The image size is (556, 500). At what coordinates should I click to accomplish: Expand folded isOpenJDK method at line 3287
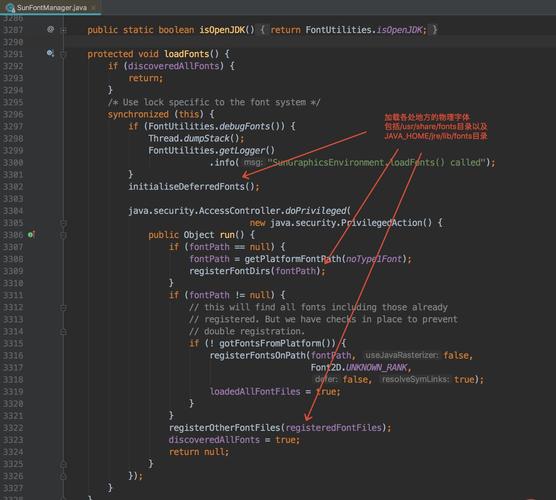(63, 30)
